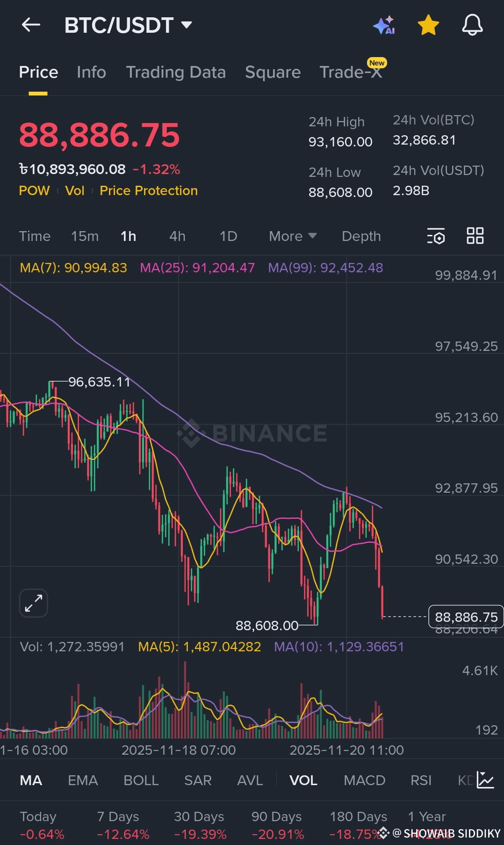
Task: Toggle the BOLL indicator
Action: (x=141, y=780)
